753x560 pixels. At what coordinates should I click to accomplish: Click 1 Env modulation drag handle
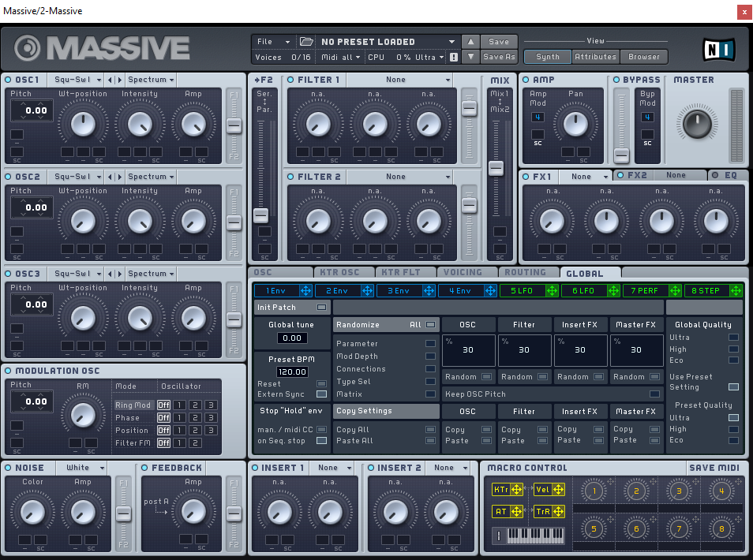[305, 290]
